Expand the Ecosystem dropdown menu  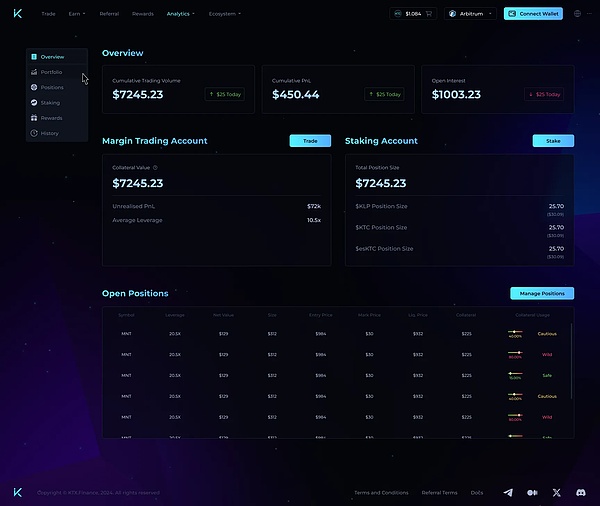(x=226, y=14)
